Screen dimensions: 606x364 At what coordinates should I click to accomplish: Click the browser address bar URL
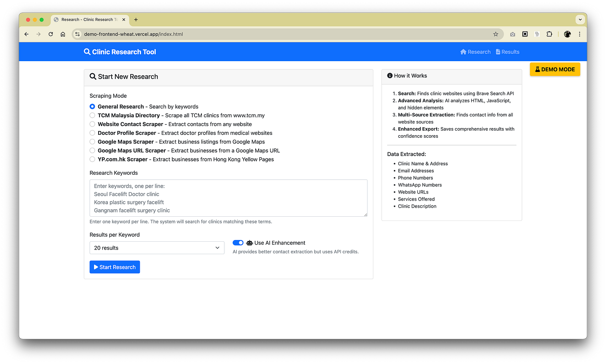(134, 34)
